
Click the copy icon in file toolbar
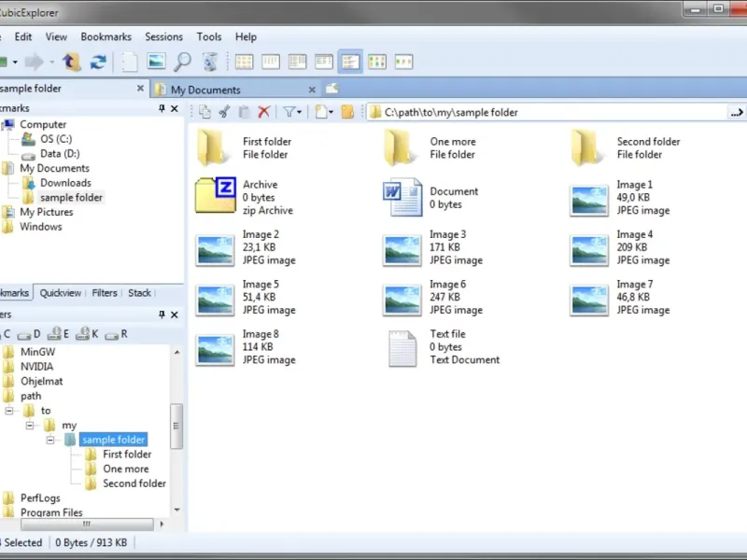[x=205, y=112]
